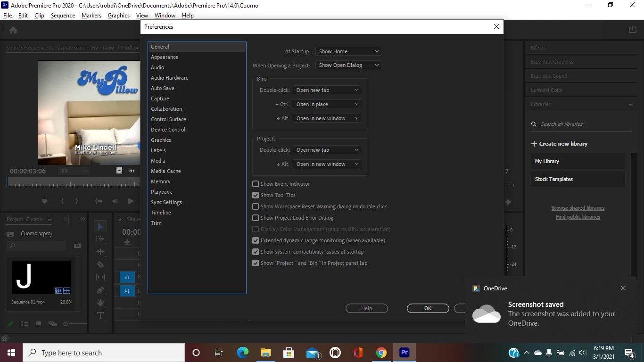
Task: Open Microsoft Edge from the taskbar
Action: [x=243, y=353]
